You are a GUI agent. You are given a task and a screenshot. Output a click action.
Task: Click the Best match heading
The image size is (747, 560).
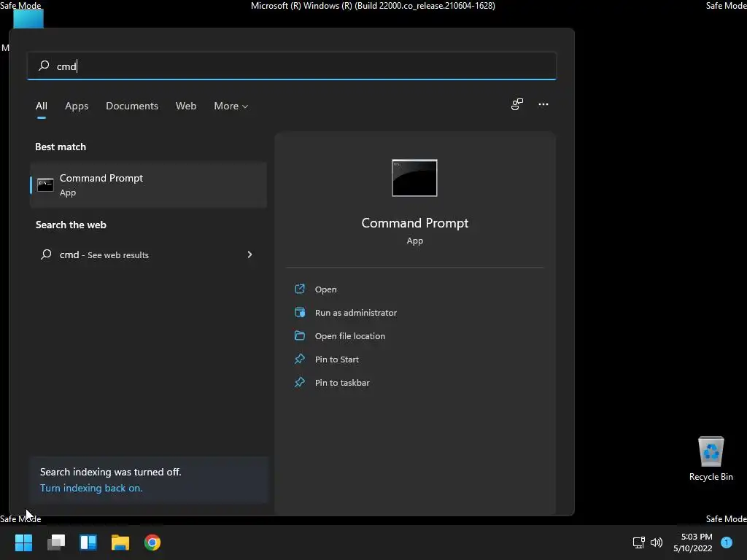(61, 147)
